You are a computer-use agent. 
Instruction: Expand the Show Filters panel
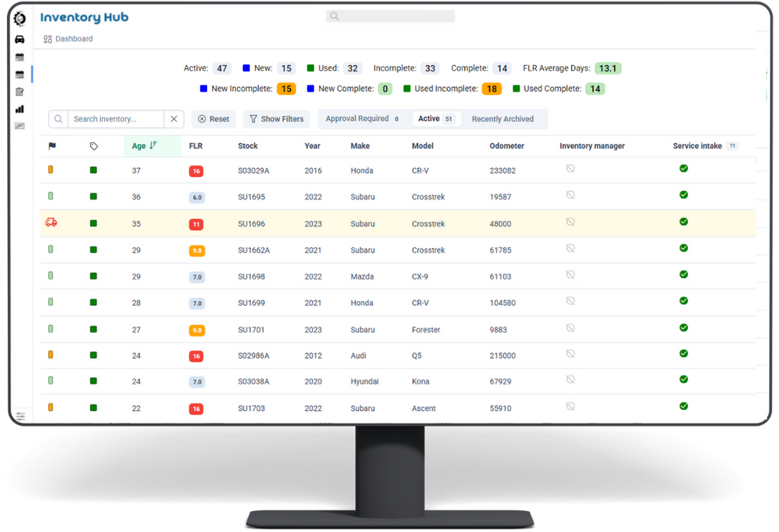pos(276,118)
